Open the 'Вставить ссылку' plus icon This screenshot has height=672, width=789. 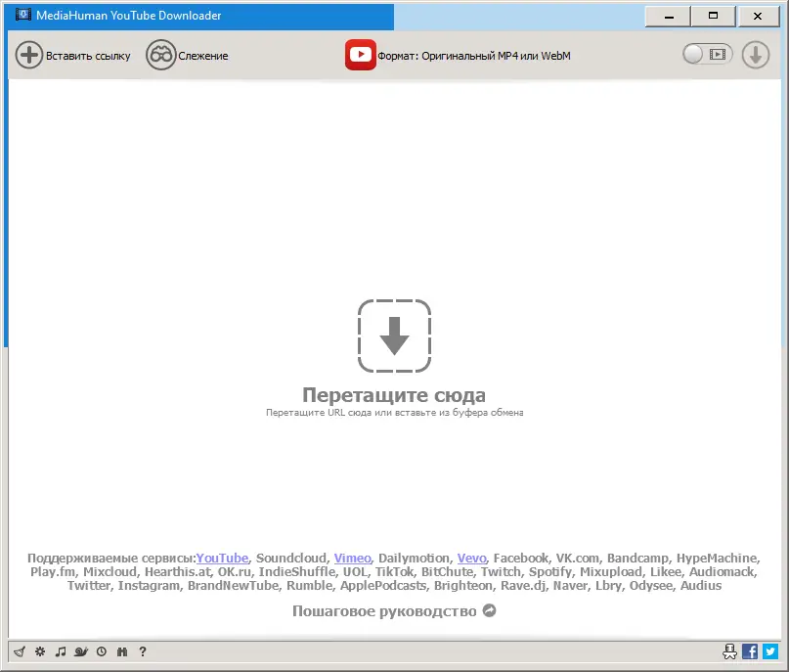point(29,55)
